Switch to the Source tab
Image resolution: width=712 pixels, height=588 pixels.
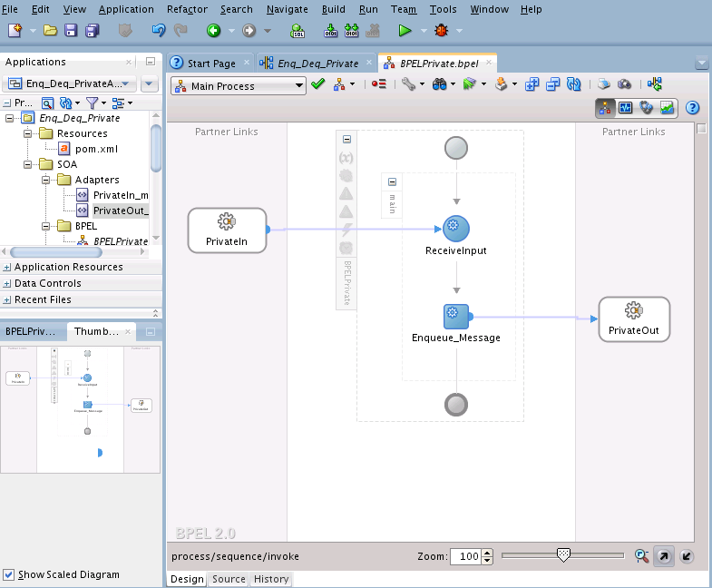(229, 579)
